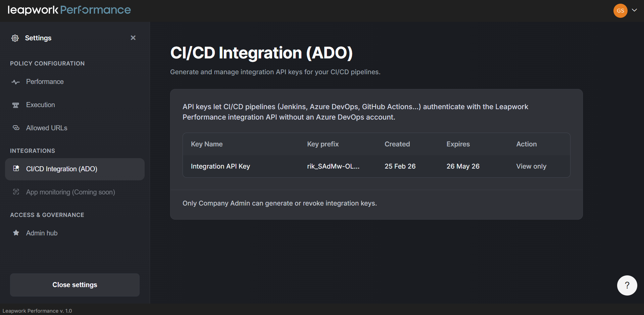Select Allowed URLs in sidebar

click(x=47, y=128)
